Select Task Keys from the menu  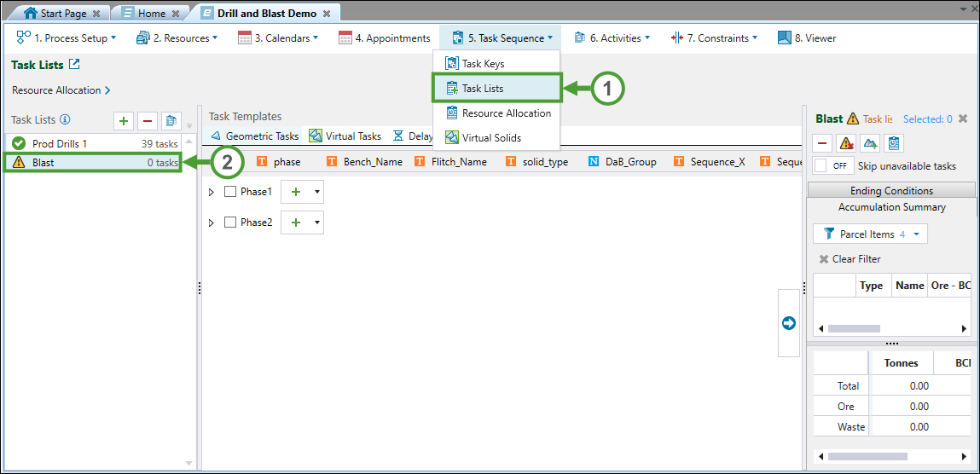coord(496,64)
